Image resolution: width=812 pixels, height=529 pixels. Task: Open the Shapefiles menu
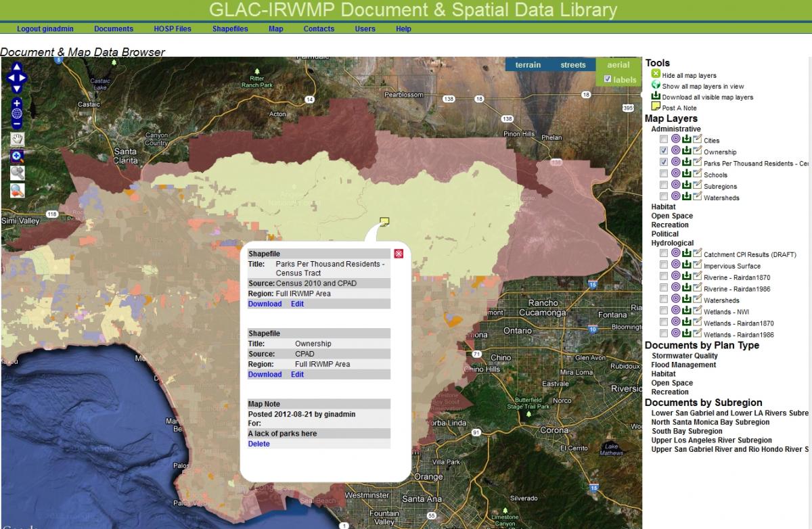[230, 29]
